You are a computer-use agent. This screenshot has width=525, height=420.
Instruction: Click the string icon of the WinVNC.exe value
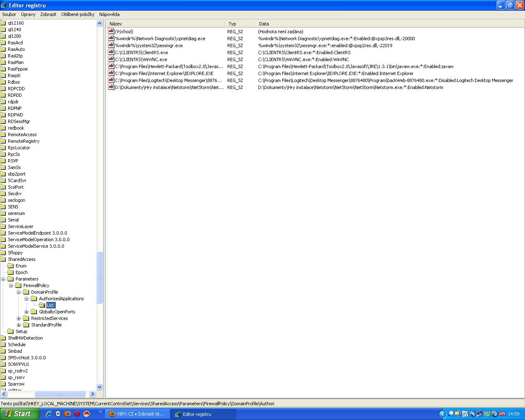[x=111, y=59]
